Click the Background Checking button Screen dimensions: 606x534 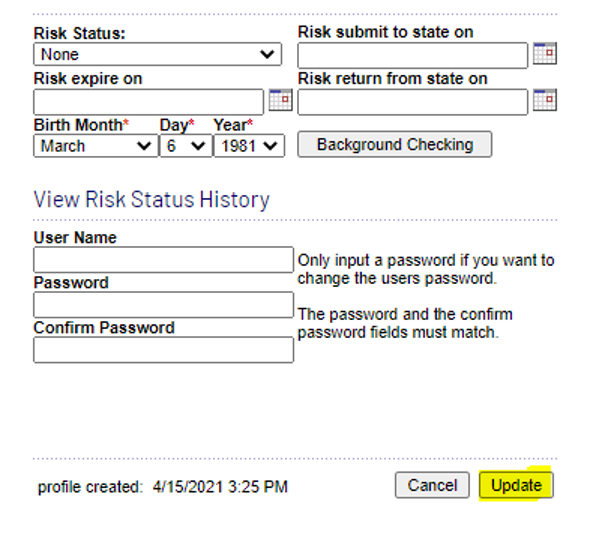point(394,145)
